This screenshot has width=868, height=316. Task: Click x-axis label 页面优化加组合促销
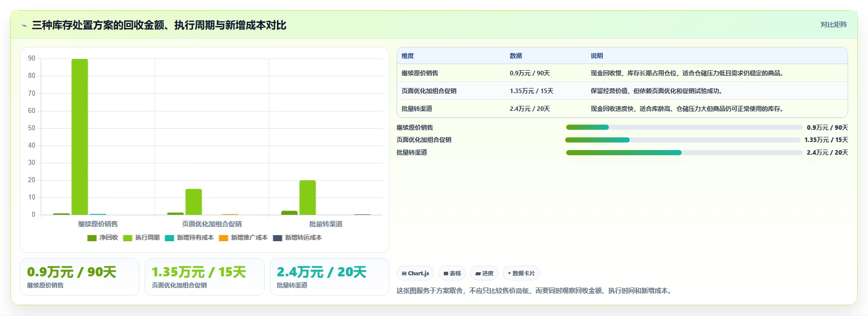pyautogui.click(x=212, y=224)
